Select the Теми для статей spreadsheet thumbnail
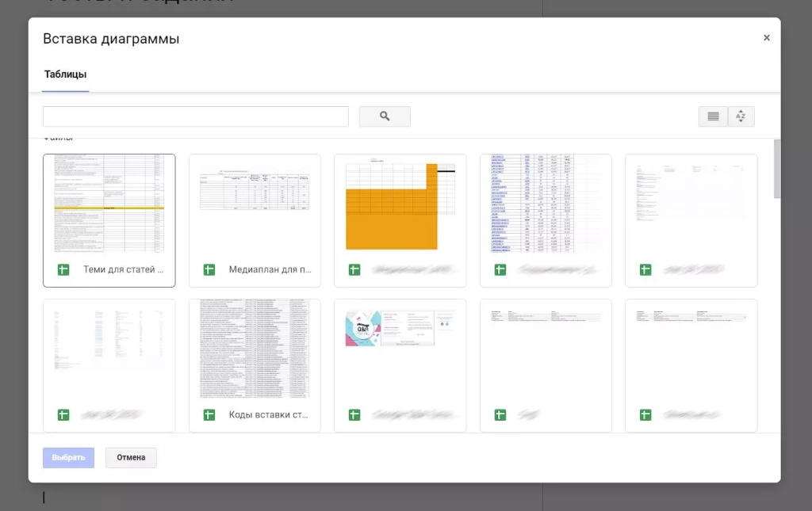The width and height of the screenshot is (812, 511). [109, 204]
